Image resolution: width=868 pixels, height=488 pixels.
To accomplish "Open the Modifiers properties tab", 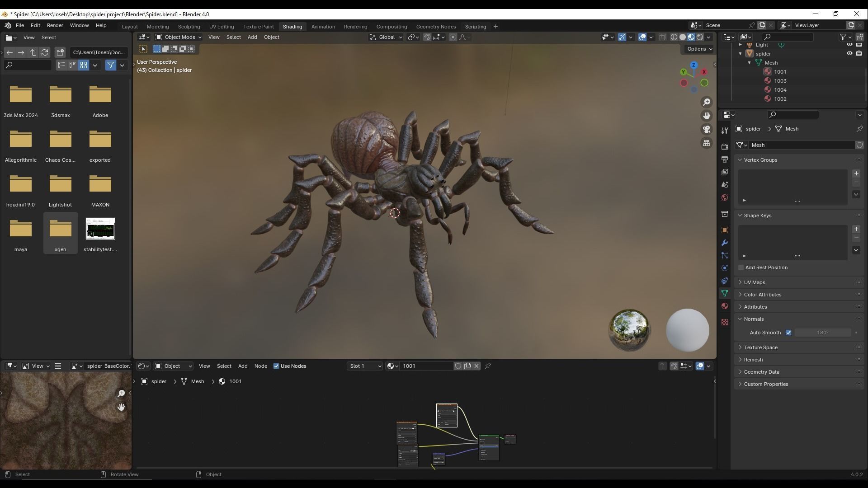I will click(x=725, y=243).
